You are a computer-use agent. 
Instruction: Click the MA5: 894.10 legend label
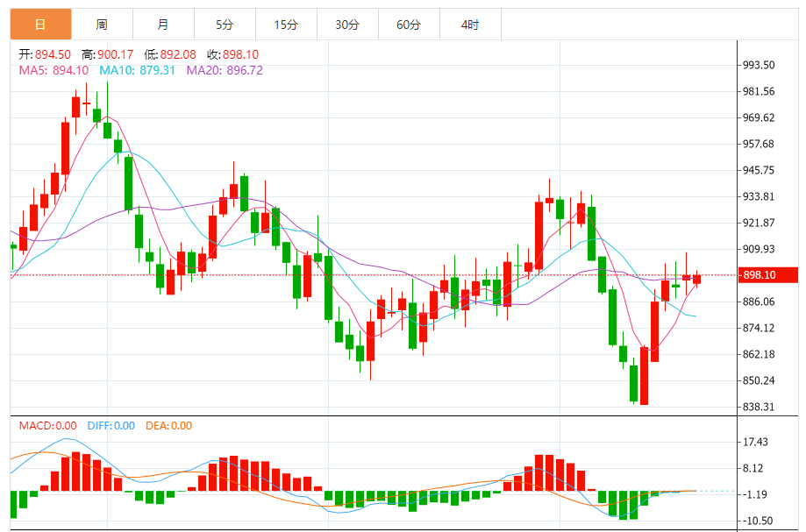[x=53, y=70]
